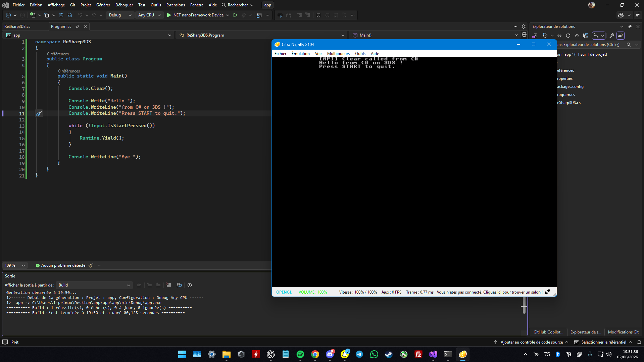The height and width of the screenshot is (362, 644).
Task: Open the Multijoueurs menu in Citra
Action: coord(338,54)
